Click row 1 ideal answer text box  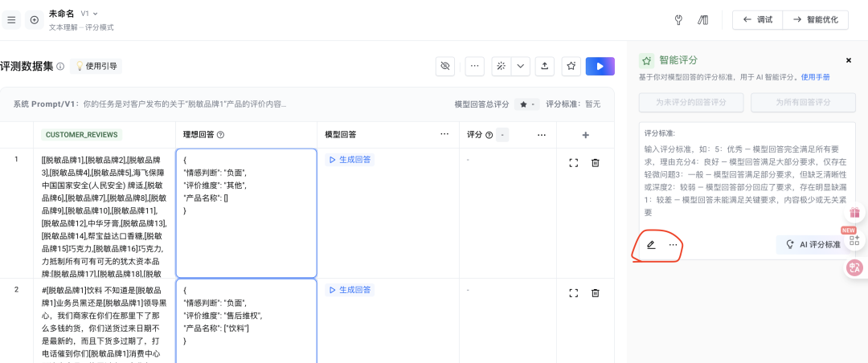pyautogui.click(x=247, y=213)
